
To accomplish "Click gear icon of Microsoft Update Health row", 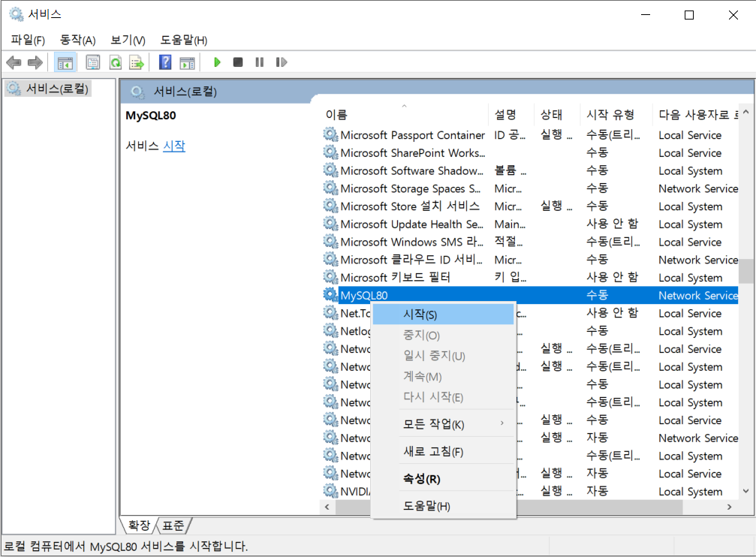I will click(330, 223).
